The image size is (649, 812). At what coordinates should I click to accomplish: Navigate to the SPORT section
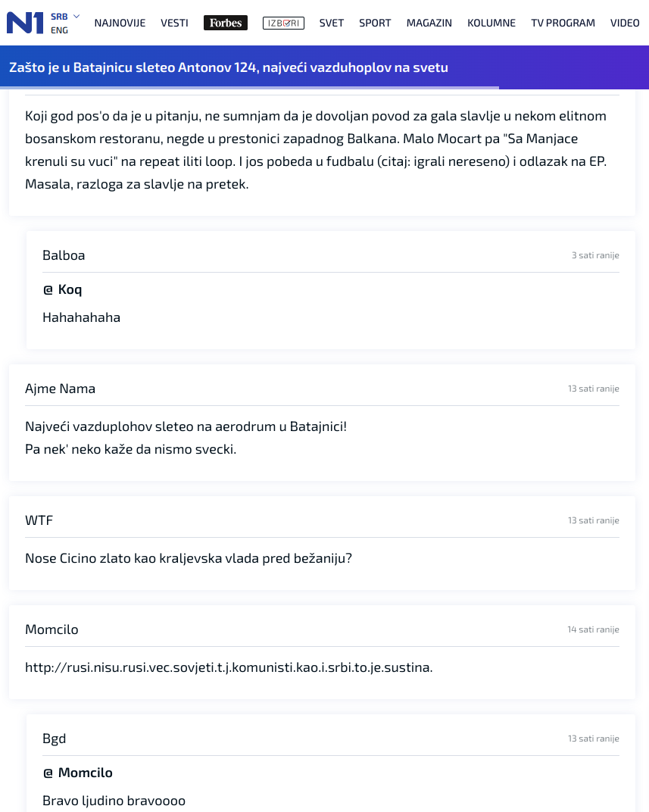(375, 23)
